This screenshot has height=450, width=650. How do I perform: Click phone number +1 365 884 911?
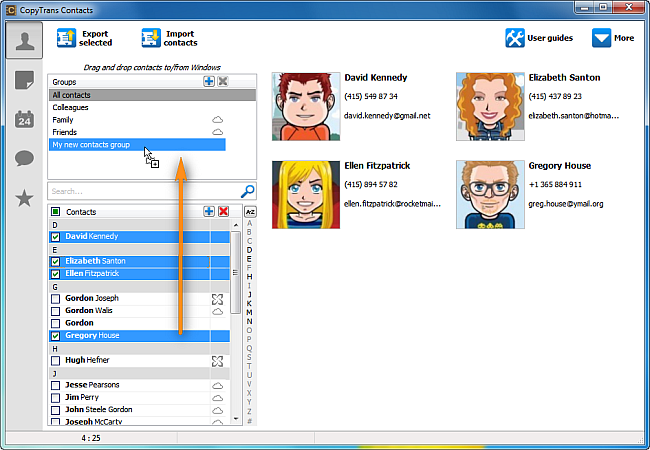(555, 184)
